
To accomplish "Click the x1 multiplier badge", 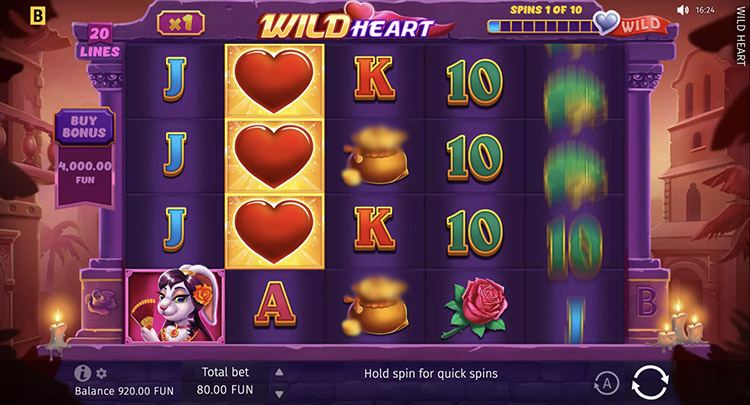I will [x=181, y=23].
